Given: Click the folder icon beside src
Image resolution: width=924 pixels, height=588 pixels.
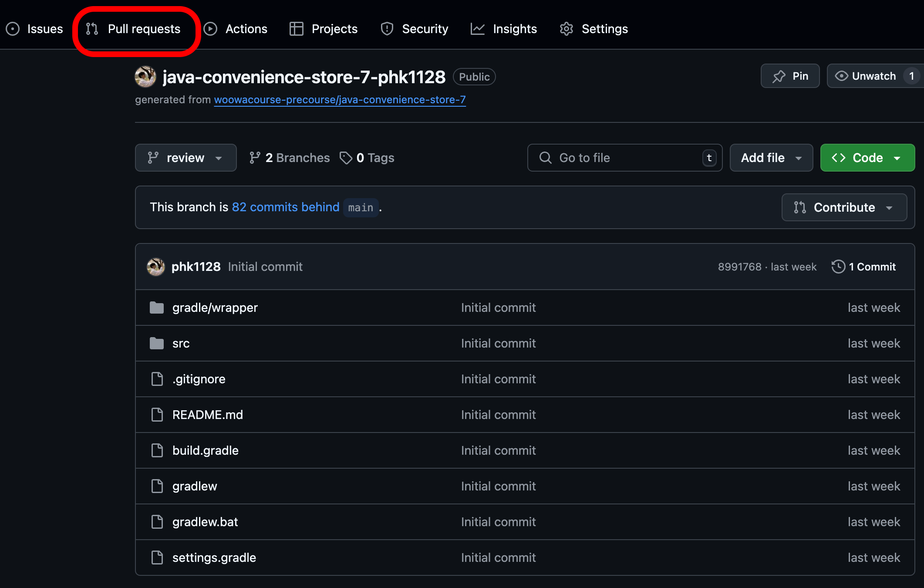Looking at the screenshot, I should [157, 343].
